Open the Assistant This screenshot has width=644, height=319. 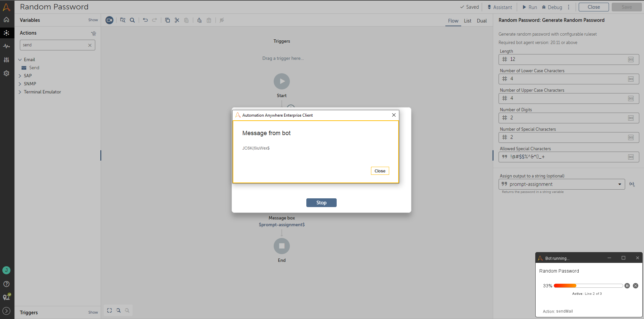[500, 7]
